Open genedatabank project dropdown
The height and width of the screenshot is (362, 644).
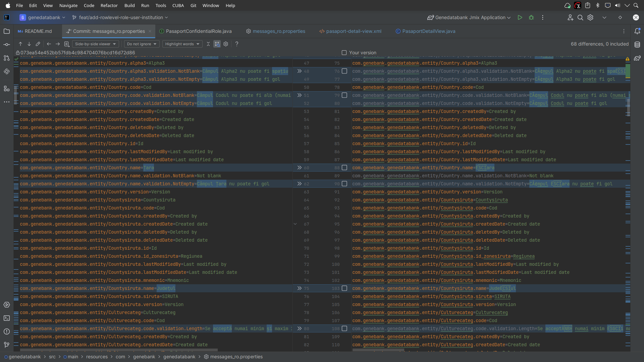point(42,17)
